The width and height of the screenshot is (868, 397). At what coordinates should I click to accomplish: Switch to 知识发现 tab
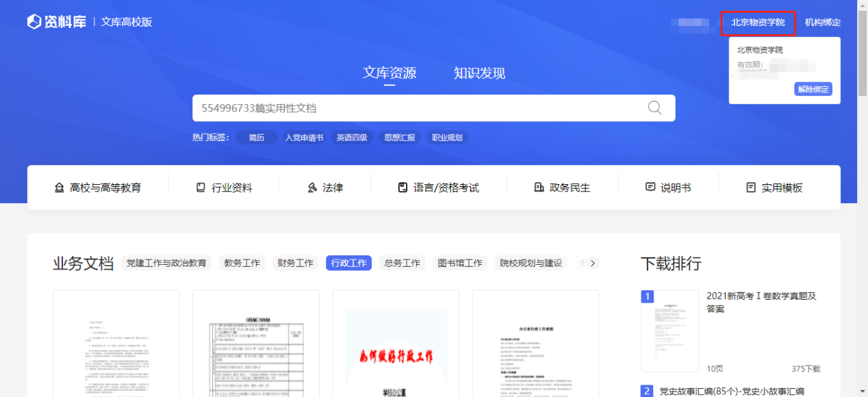pyautogui.click(x=479, y=73)
